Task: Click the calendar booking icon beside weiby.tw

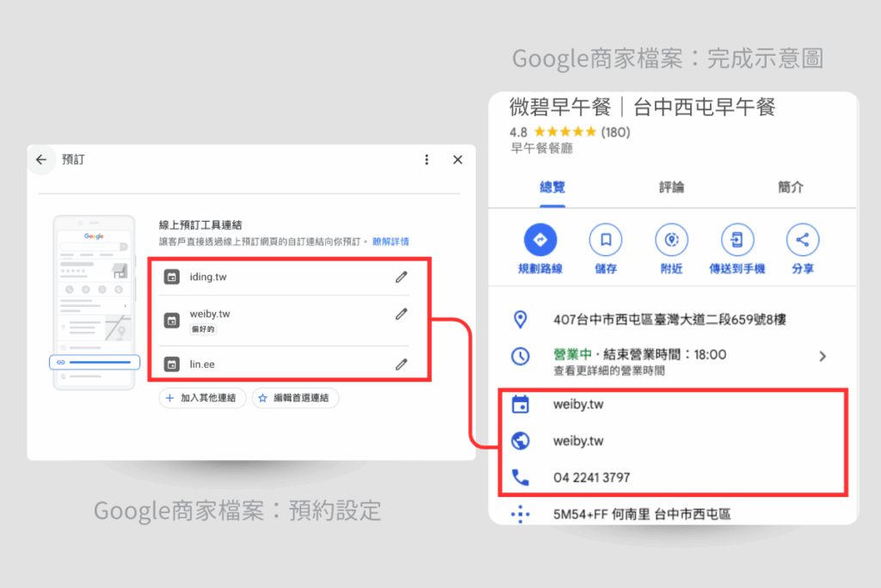Action: (x=522, y=404)
